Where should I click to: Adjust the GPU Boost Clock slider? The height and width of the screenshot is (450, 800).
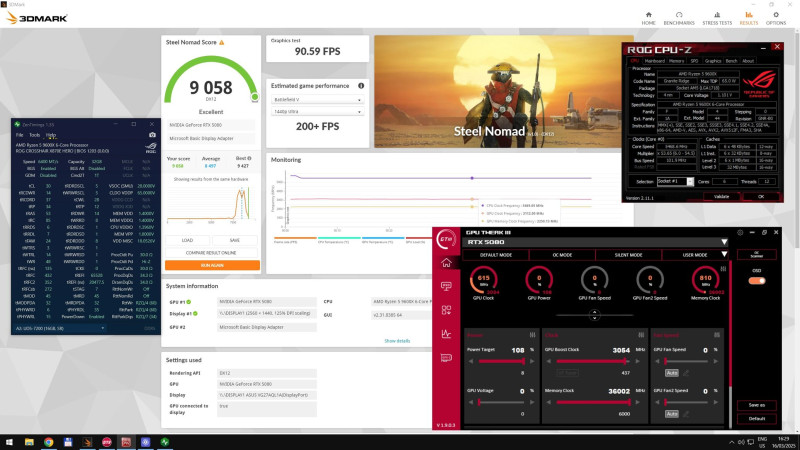click(x=592, y=361)
